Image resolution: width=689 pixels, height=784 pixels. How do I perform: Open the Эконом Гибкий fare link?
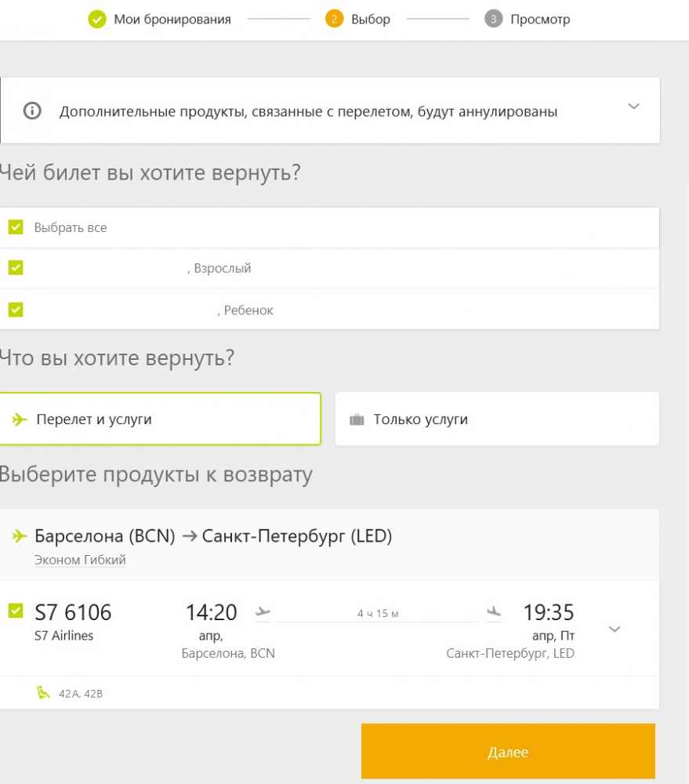[80, 560]
